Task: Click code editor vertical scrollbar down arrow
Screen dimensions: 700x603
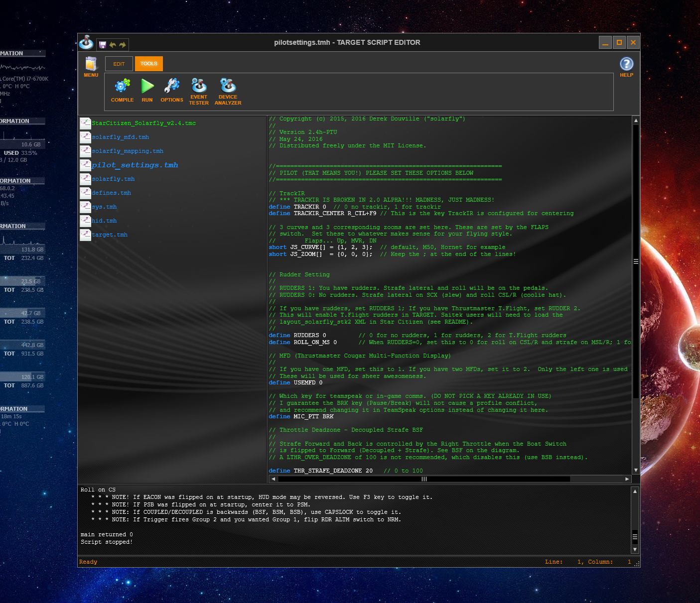Action: [636, 470]
